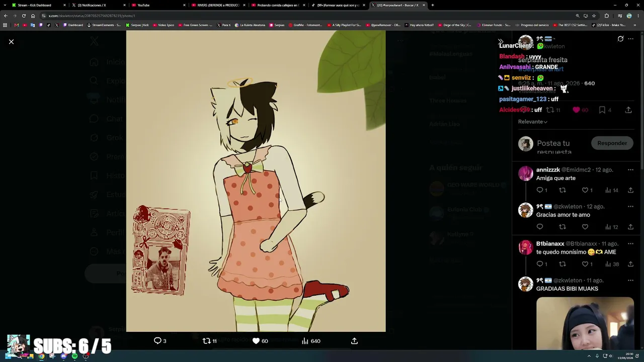This screenshot has width=644, height=362.
Task: Share the 'Amiga que arte' reply
Action: point(630,190)
